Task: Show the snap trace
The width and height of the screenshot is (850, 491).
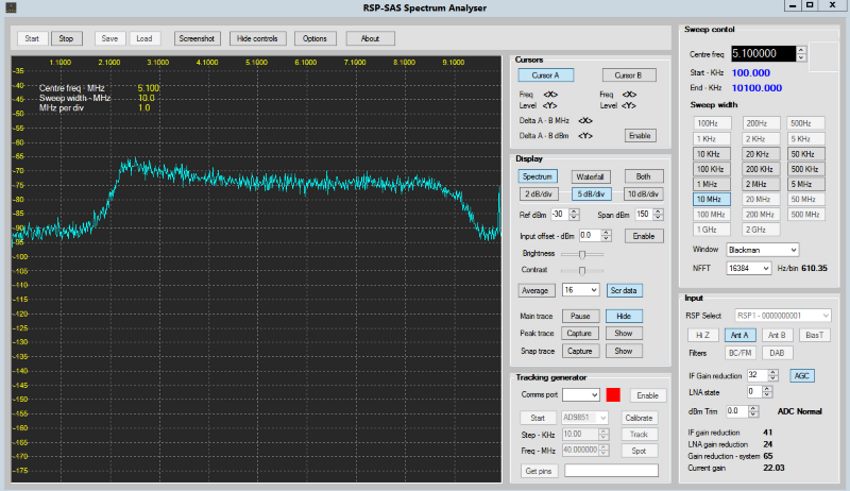Action: click(x=624, y=351)
